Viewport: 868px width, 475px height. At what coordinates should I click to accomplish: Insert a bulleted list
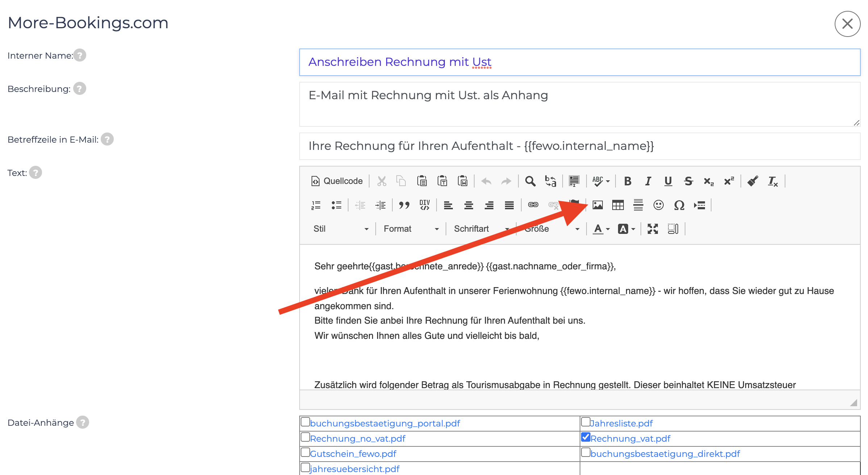336,205
